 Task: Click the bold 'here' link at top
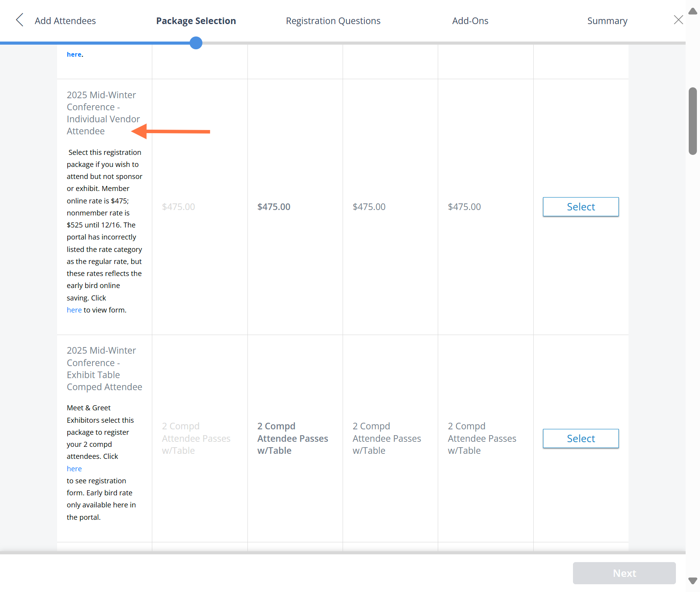click(74, 54)
